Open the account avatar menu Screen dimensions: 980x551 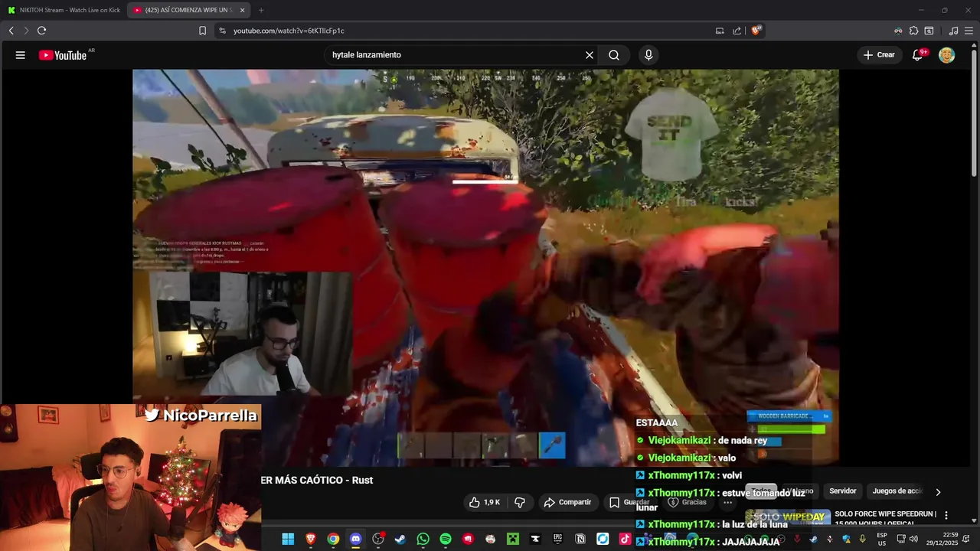(947, 55)
